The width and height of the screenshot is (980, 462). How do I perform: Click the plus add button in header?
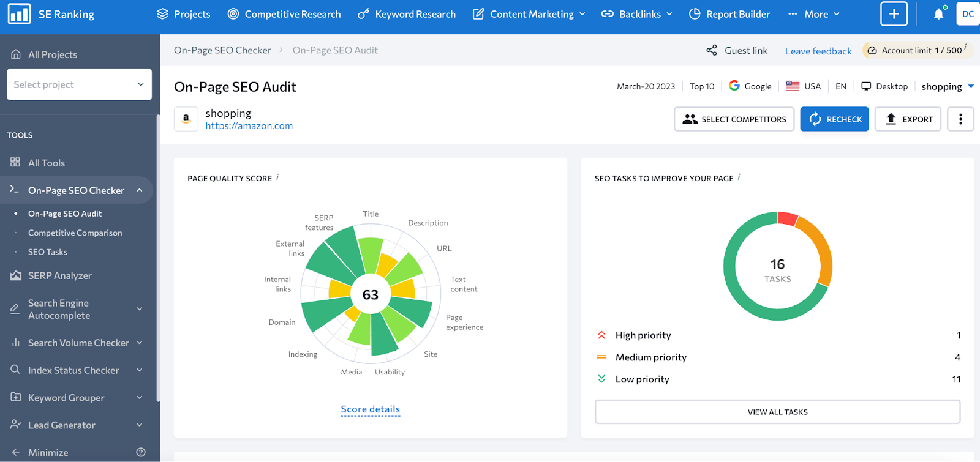894,13
